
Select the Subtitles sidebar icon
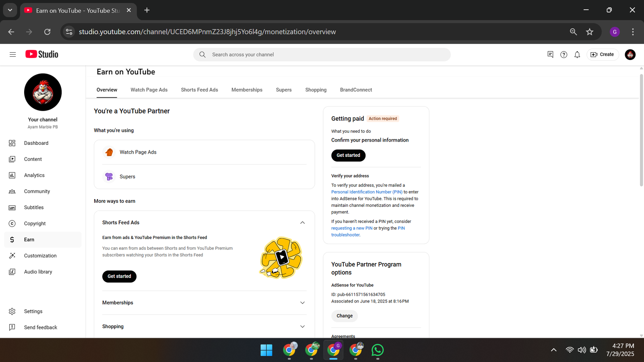(12, 208)
